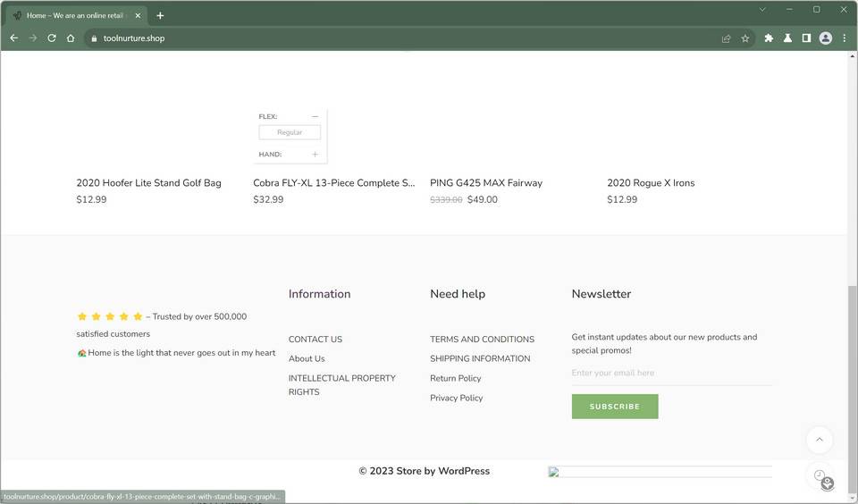The image size is (858, 504).
Task: Click the $12.99 Rogue X Irons price
Action: pyautogui.click(x=622, y=200)
